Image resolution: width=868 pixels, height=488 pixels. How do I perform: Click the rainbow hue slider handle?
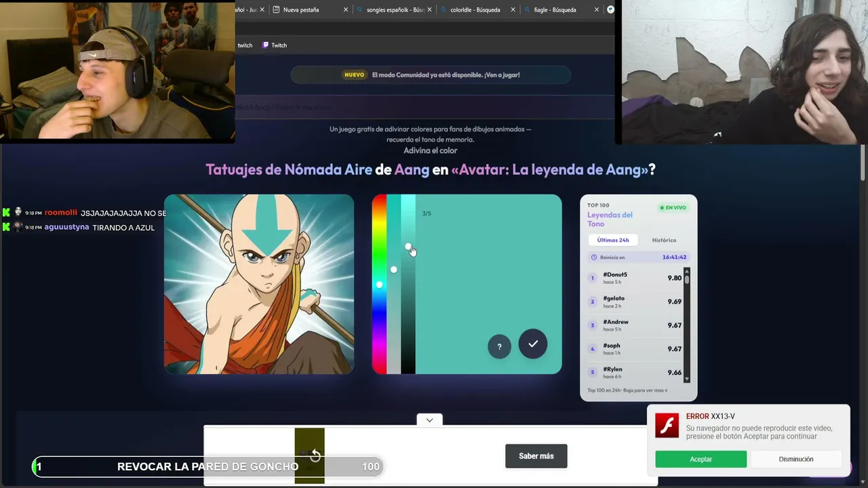pos(379,285)
